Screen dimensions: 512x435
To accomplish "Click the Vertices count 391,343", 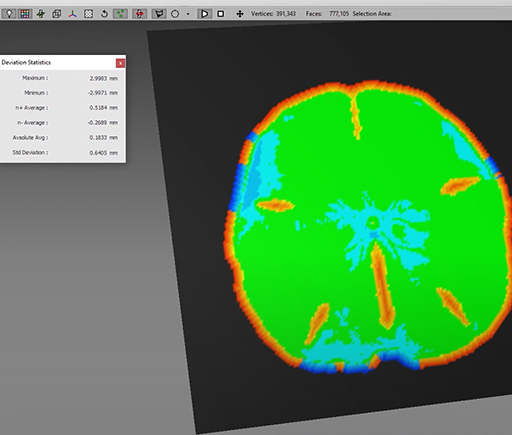I will (286, 14).
